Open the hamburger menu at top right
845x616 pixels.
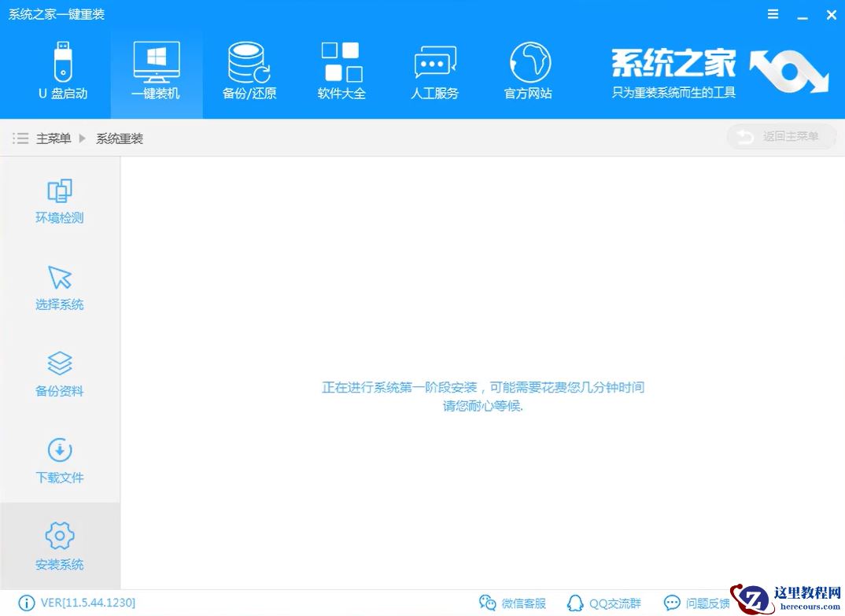(x=772, y=13)
